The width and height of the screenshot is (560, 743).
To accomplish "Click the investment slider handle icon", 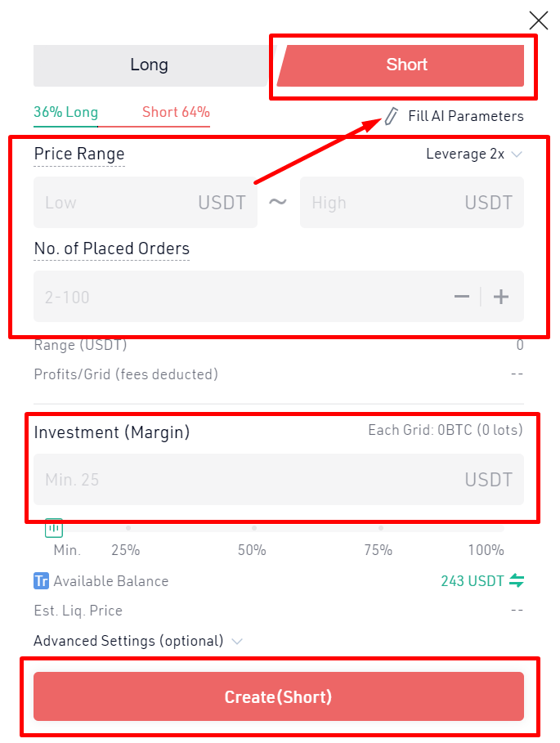I will pos(54,528).
